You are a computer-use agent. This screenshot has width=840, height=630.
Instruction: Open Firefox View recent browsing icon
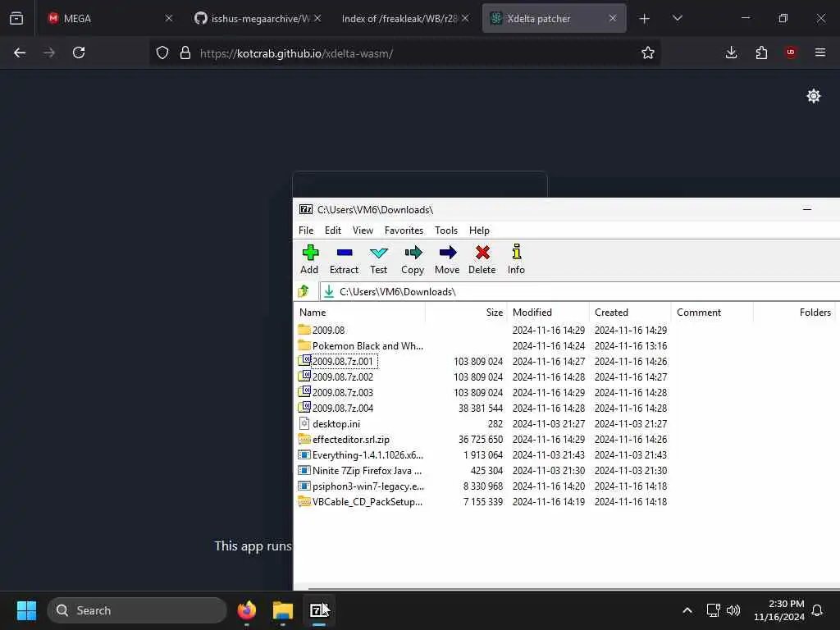pos(16,18)
